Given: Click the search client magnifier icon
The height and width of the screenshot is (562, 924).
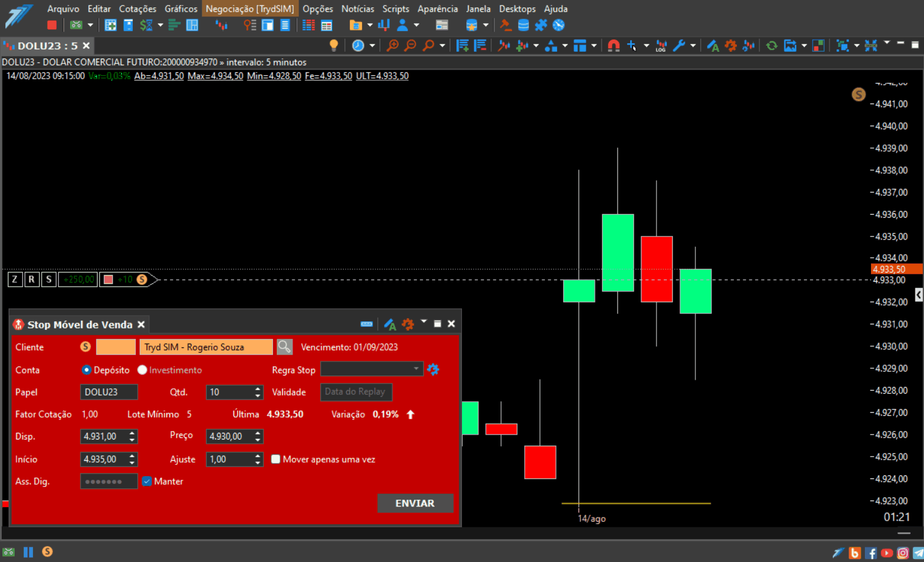Looking at the screenshot, I should point(285,347).
